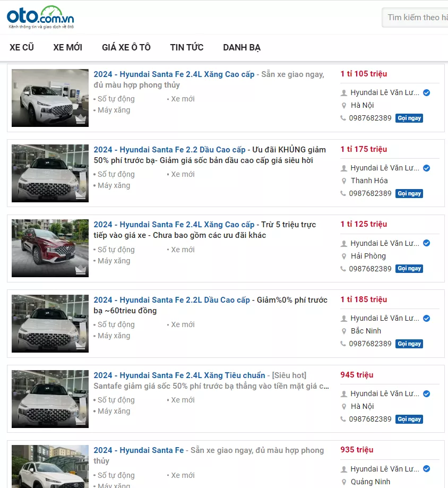Open thumbnail of red 1 tỉ 125 triệu Santa Fe
The image size is (448, 488).
(x=50, y=248)
